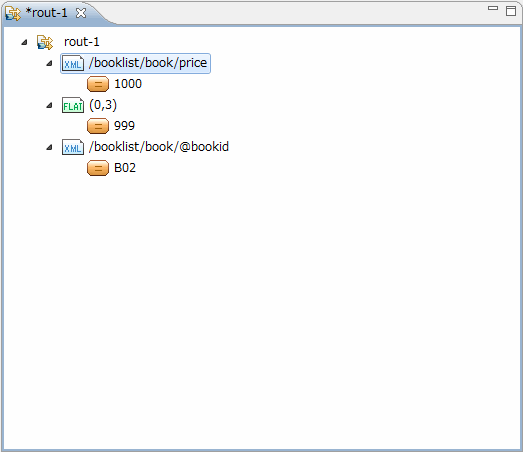Collapse the /booklist/book/@bookid node

point(49,147)
